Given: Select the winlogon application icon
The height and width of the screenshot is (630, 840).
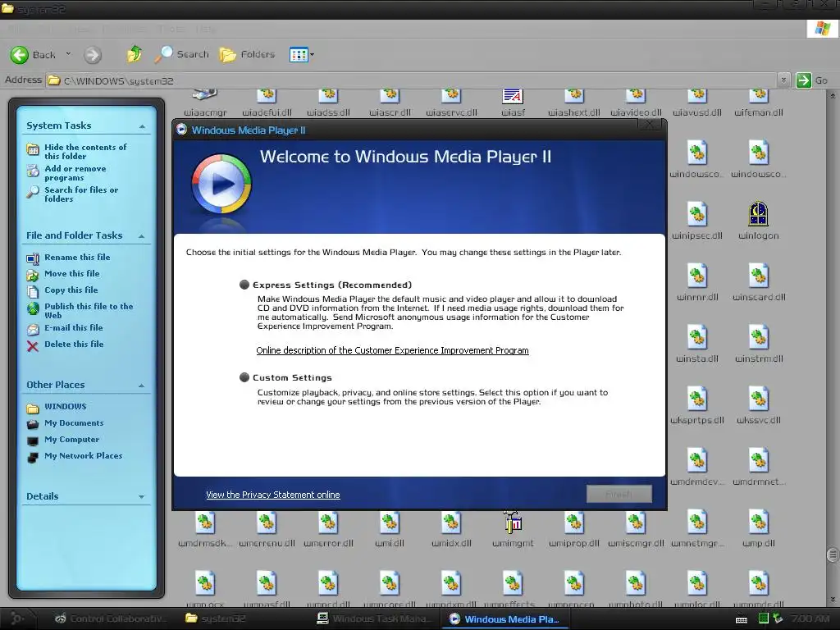Looking at the screenshot, I should coord(759,214).
